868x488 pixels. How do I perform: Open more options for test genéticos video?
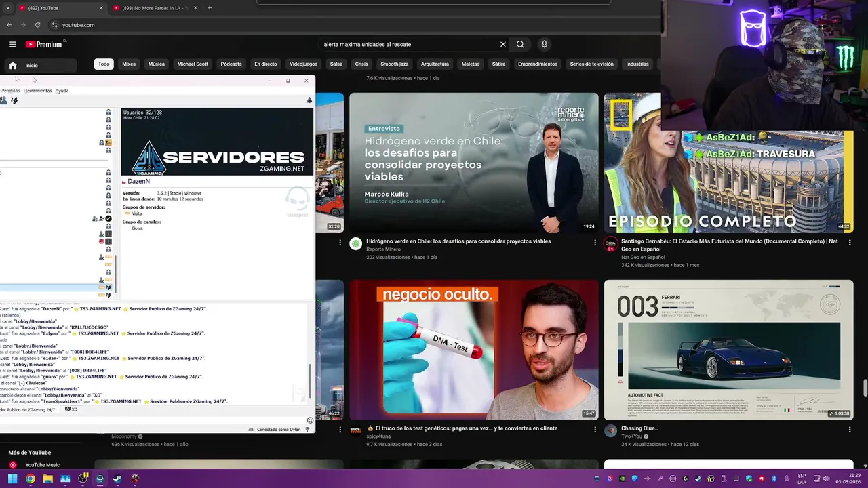(x=595, y=429)
